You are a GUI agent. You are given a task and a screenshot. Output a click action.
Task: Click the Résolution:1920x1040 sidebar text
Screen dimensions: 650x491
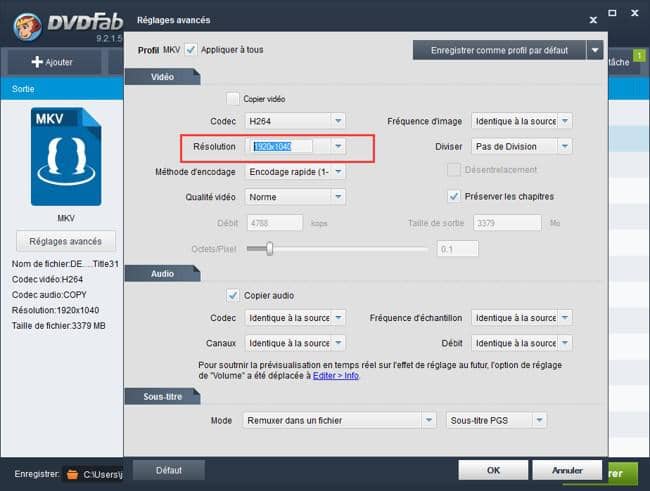click(55, 310)
